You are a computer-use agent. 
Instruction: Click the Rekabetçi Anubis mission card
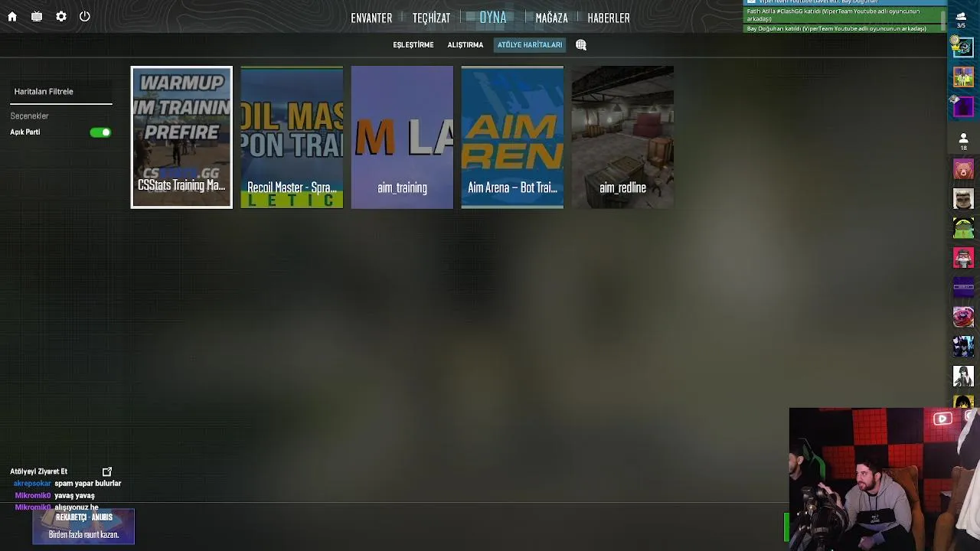pyautogui.click(x=83, y=527)
